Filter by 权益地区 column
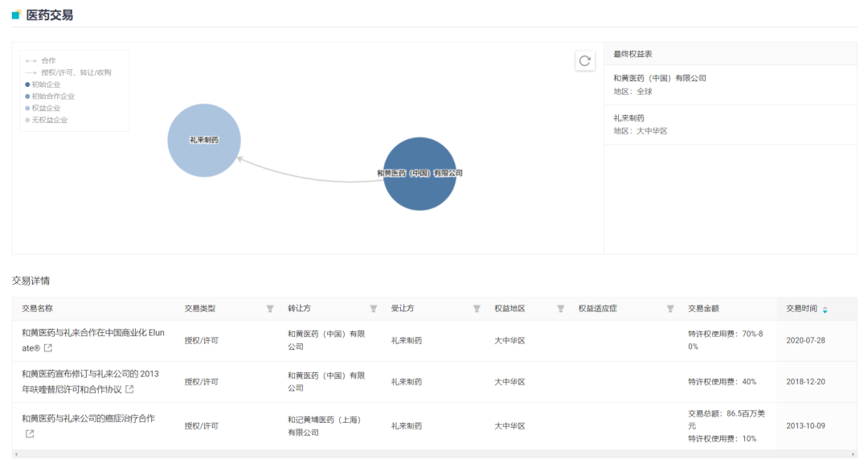This screenshot has width=868, height=468. coord(560,309)
